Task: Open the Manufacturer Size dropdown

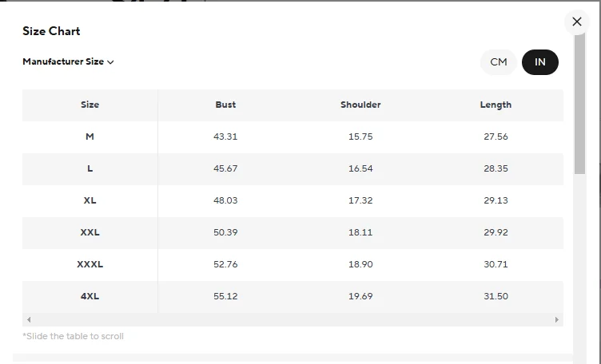Action: click(x=68, y=61)
